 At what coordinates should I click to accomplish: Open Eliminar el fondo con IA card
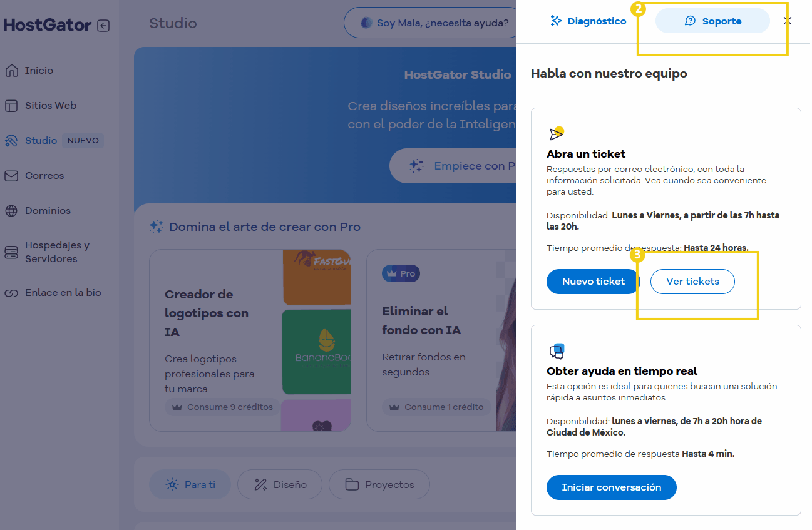[441, 340]
